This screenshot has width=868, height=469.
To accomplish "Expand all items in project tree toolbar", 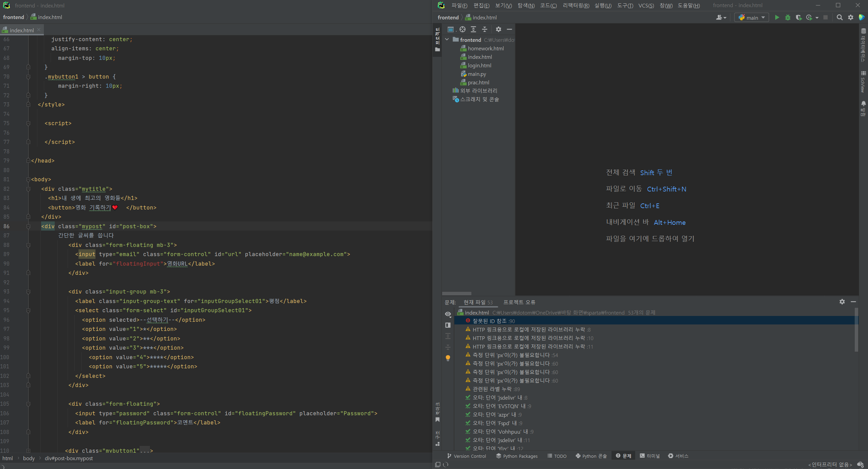I will [x=473, y=29].
